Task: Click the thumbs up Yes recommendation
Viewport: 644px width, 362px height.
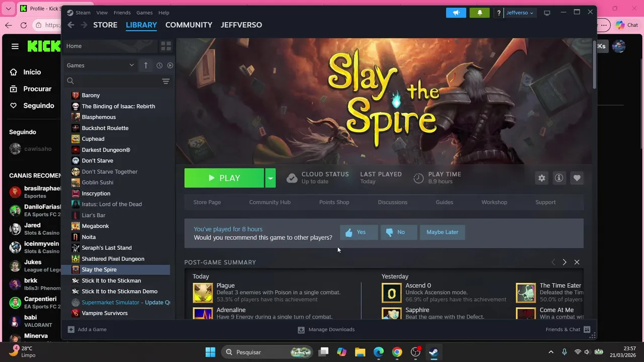Action: coord(359,232)
